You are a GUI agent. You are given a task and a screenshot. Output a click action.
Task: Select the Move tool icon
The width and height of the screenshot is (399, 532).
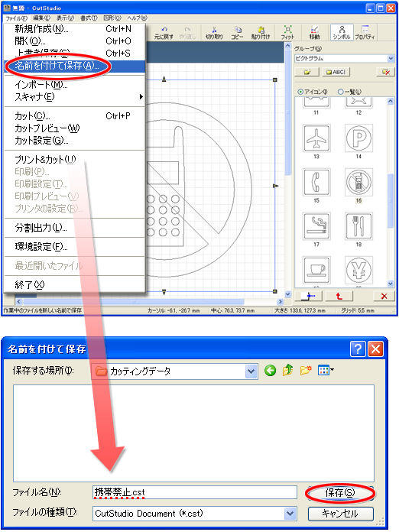click(314, 32)
